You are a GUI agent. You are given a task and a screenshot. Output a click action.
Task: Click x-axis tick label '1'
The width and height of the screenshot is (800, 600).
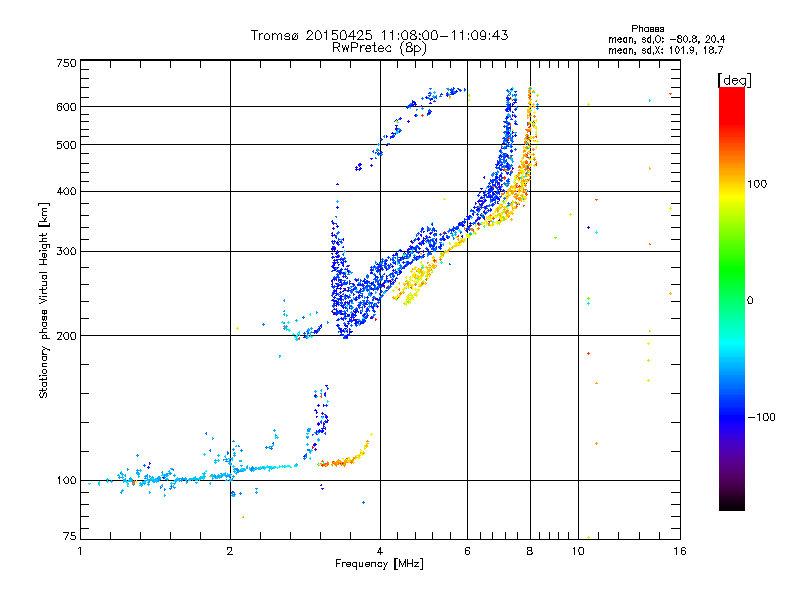(80, 551)
